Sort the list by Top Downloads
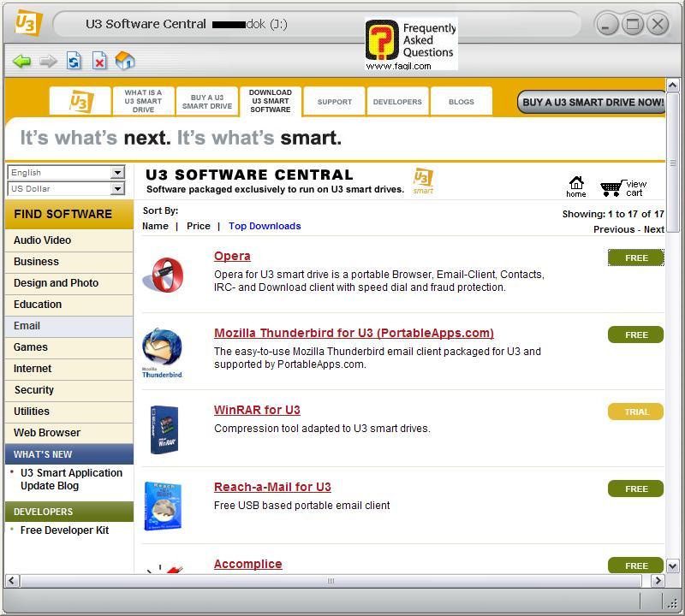 point(265,226)
